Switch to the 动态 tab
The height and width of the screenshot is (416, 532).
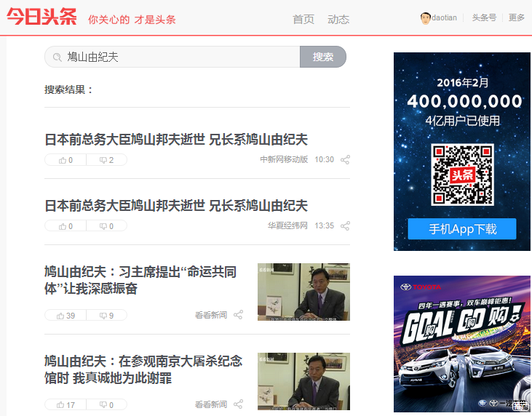tap(338, 19)
